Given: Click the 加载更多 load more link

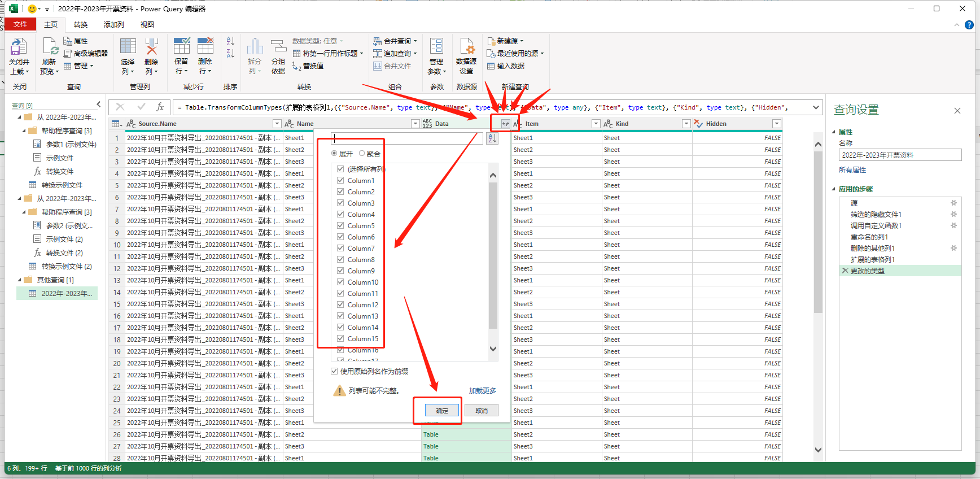Looking at the screenshot, I should coord(483,391).
